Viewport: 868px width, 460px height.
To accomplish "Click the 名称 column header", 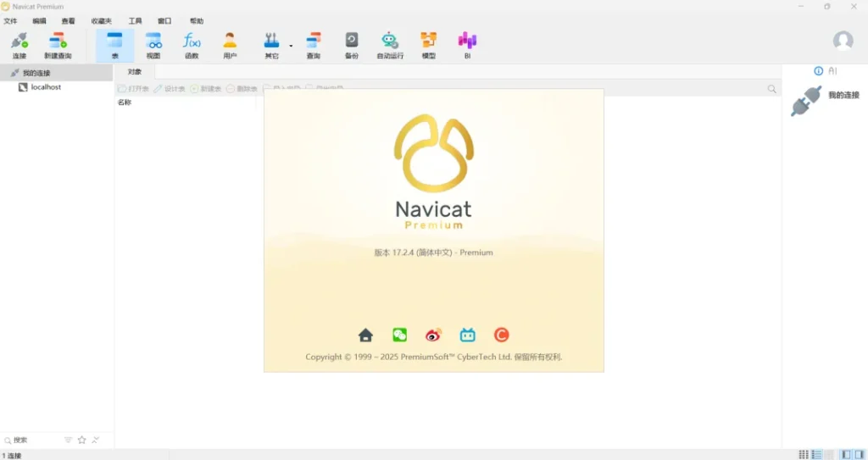I will (125, 103).
